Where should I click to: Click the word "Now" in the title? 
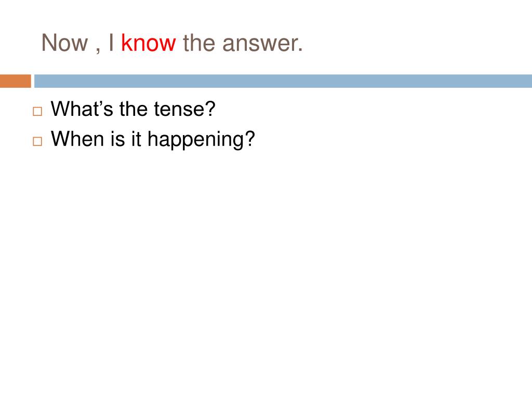pyautogui.click(x=64, y=43)
